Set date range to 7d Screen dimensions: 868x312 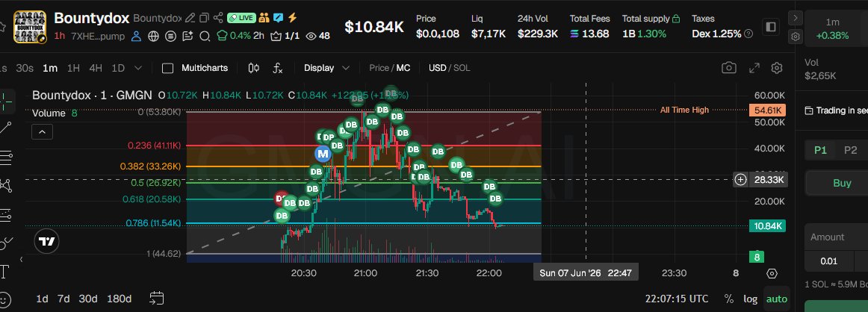click(x=63, y=299)
